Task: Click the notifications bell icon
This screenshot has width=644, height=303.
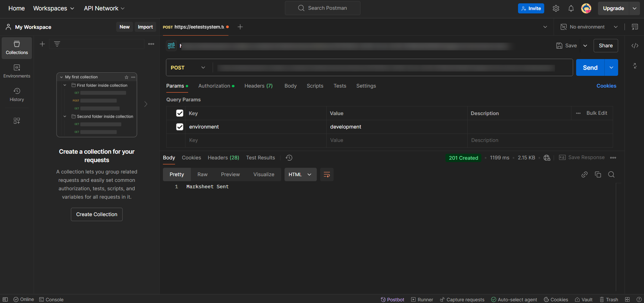Action: [x=571, y=8]
